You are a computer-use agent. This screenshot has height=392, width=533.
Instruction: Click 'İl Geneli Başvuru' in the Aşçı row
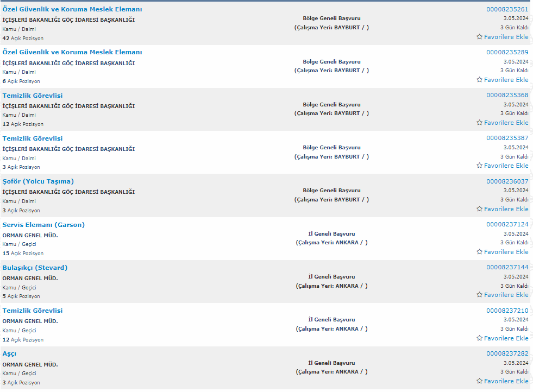[331, 363]
